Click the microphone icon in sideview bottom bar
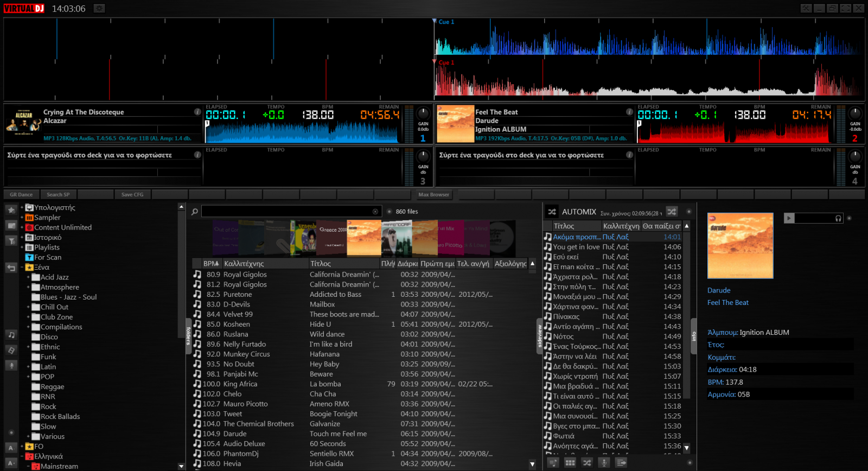 click(x=604, y=462)
